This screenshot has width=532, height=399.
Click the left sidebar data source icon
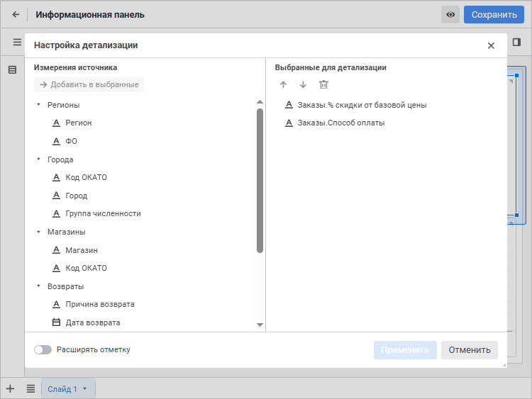tap(12, 69)
